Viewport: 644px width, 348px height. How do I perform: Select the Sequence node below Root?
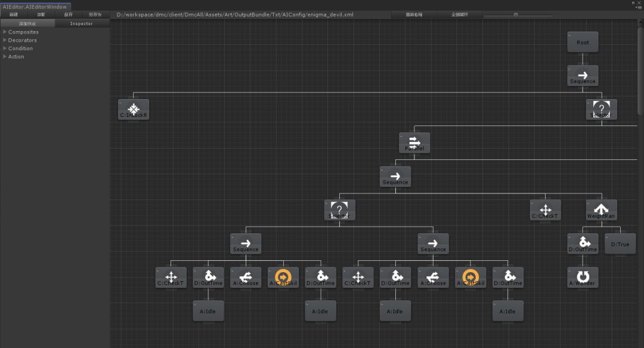click(x=583, y=76)
